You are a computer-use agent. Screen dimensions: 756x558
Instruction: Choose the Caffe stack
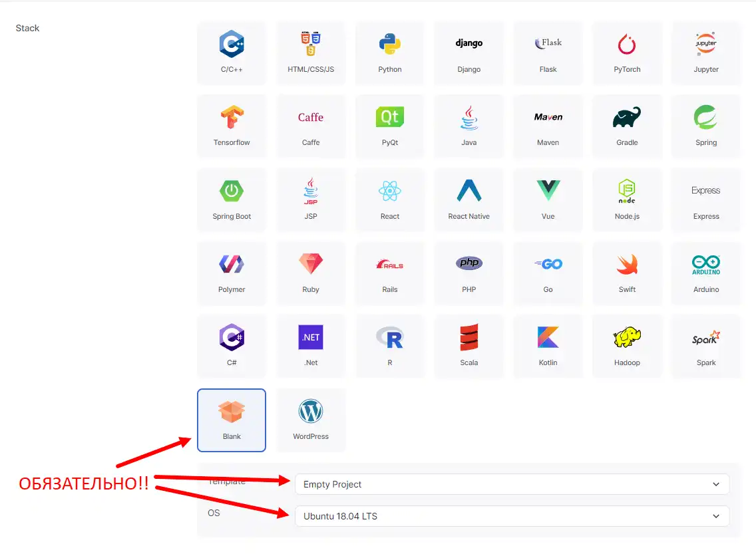[x=311, y=126]
